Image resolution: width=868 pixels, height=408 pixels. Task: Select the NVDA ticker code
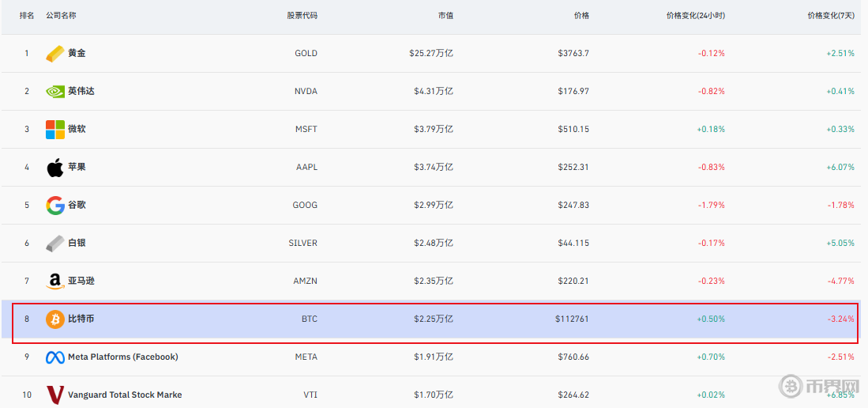(x=306, y=92)
